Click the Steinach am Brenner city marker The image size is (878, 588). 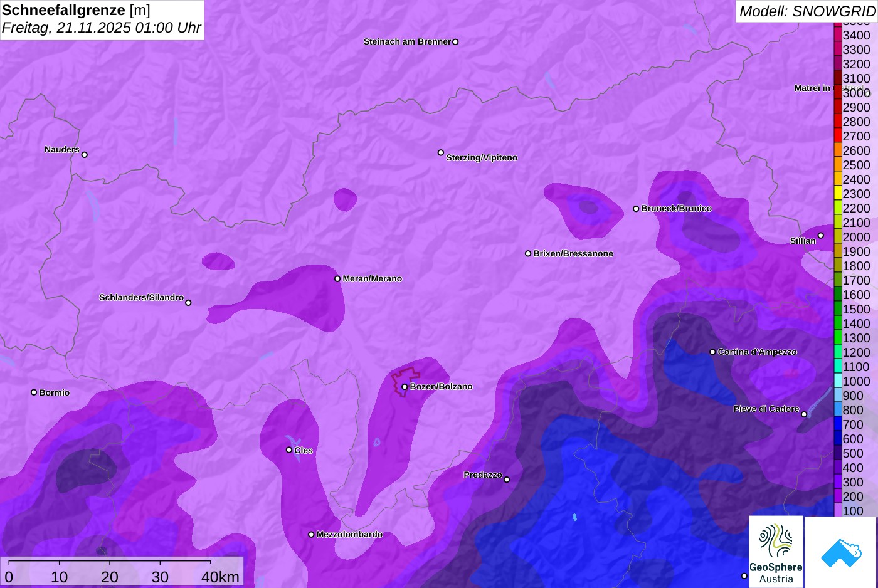click(x=455, y=42)
